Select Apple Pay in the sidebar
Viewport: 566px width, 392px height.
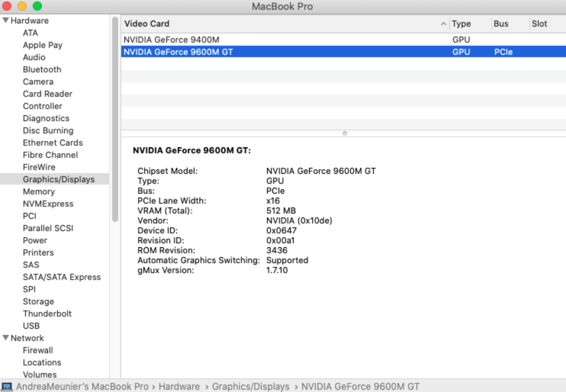tap(43, 45)
